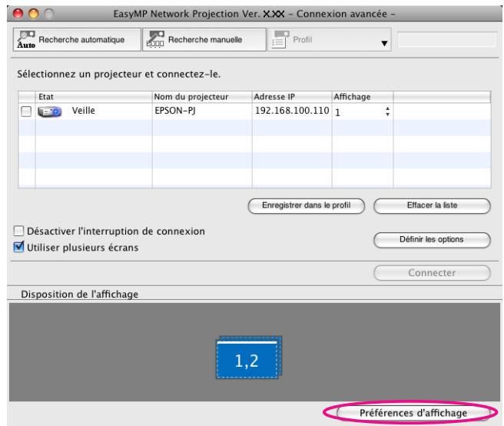Enable Désactiver l'interruption de connexion
This screenshot has height=426, width=504.
pyautogui.click(x=19, y=231)
